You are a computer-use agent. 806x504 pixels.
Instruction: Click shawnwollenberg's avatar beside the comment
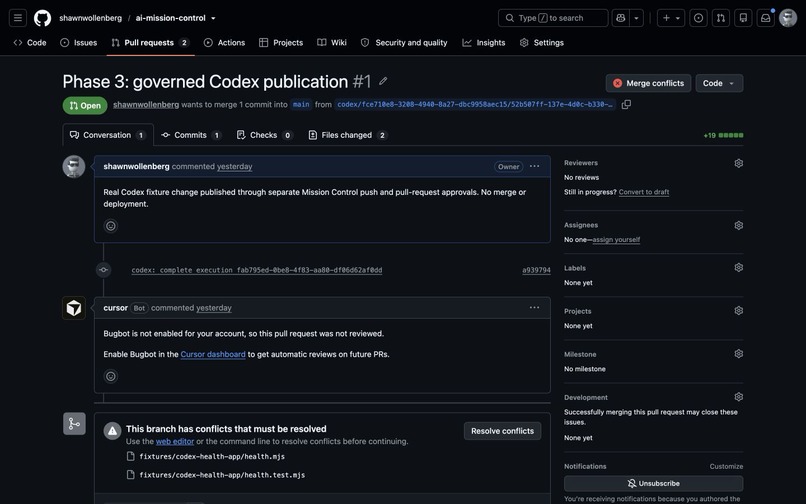pos(74,167)
